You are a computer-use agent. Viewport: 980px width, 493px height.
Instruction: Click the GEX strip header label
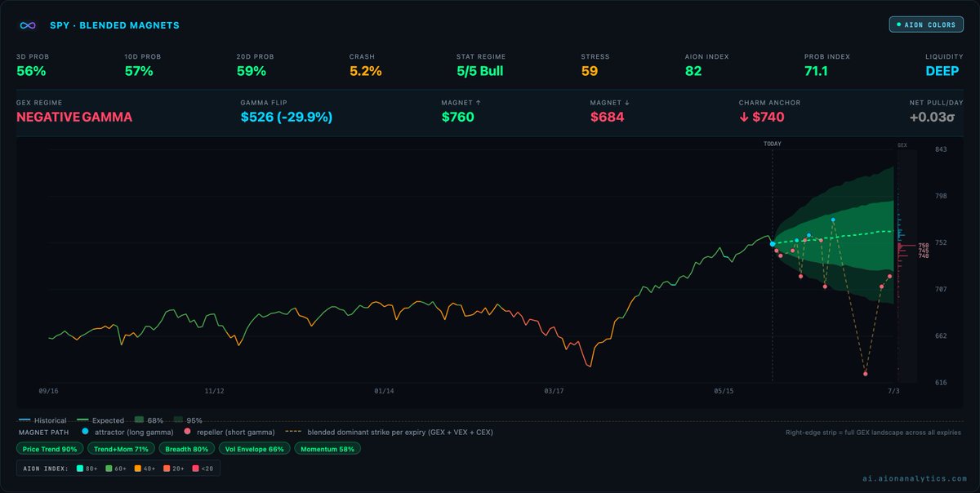pyautogui.click(x=902, y=144)
